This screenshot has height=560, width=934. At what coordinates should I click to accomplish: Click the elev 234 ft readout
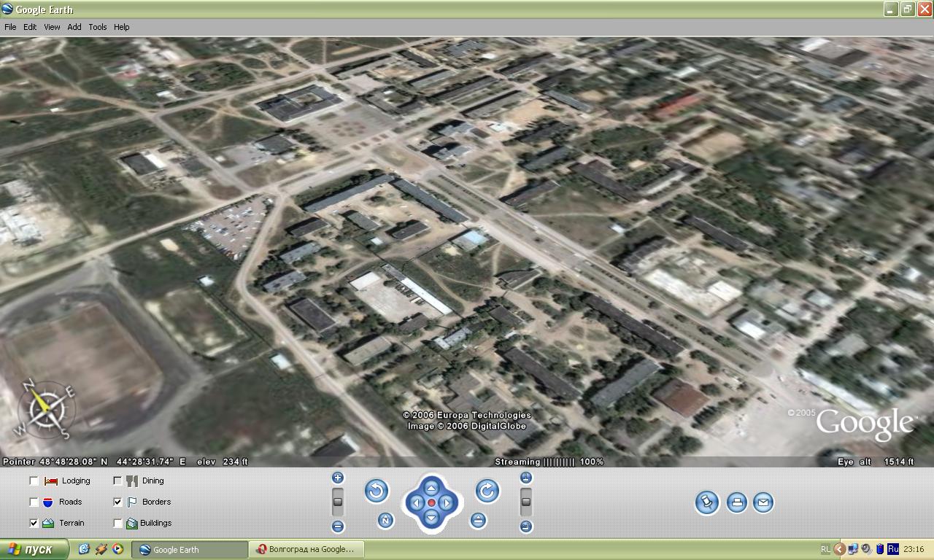[223, 462]
